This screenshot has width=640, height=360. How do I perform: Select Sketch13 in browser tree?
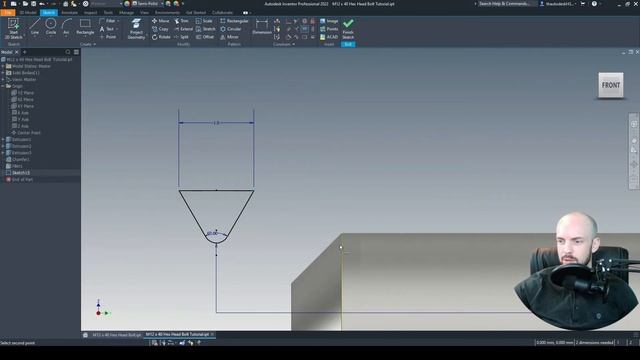(x=18, y=173)
